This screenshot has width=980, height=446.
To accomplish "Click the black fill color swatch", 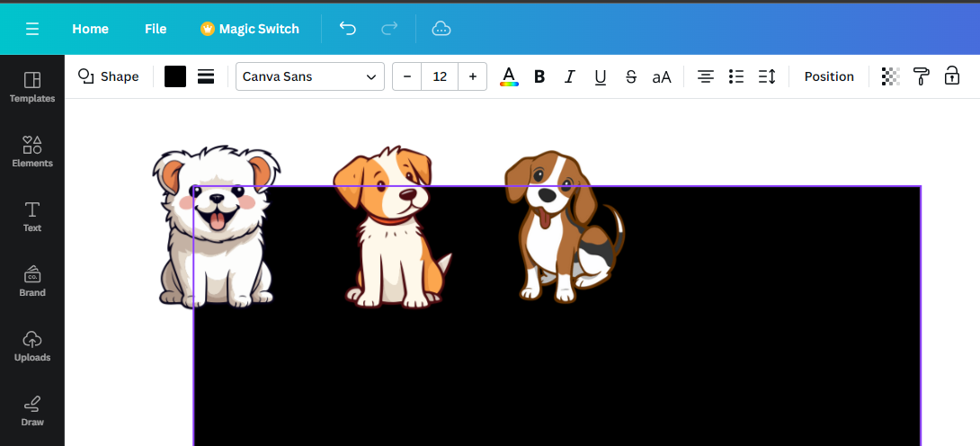I will point(175,76).
